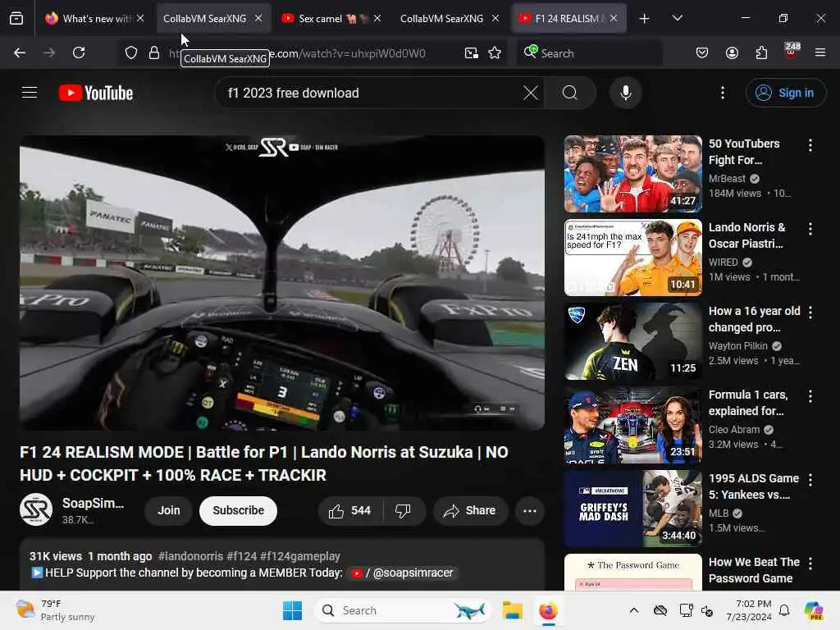The width and height of the screenshot is (840, 630).
Task: Close the Sex camel tab
Action: 377,18
